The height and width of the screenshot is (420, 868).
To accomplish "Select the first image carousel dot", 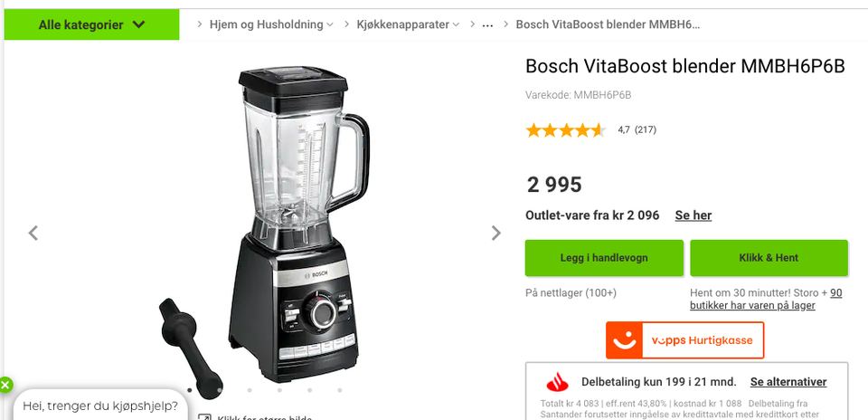I will 190,390.
